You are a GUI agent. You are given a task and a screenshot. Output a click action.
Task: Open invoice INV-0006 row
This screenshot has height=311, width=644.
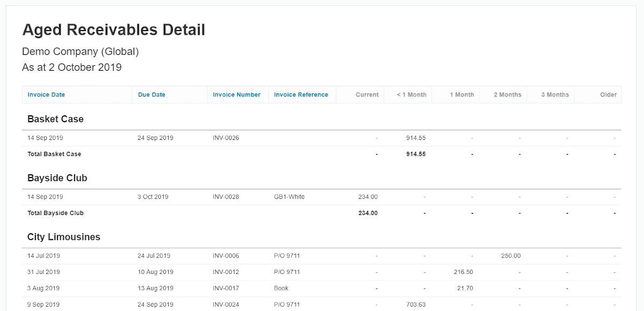(321, 256)
